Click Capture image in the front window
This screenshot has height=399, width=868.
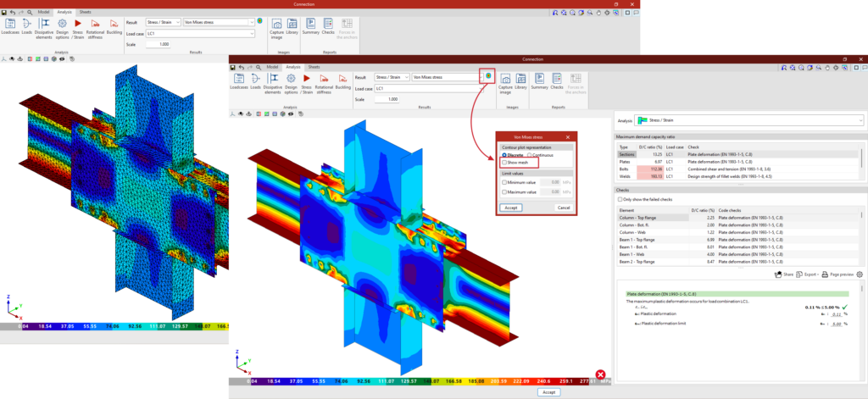point(505,84)
